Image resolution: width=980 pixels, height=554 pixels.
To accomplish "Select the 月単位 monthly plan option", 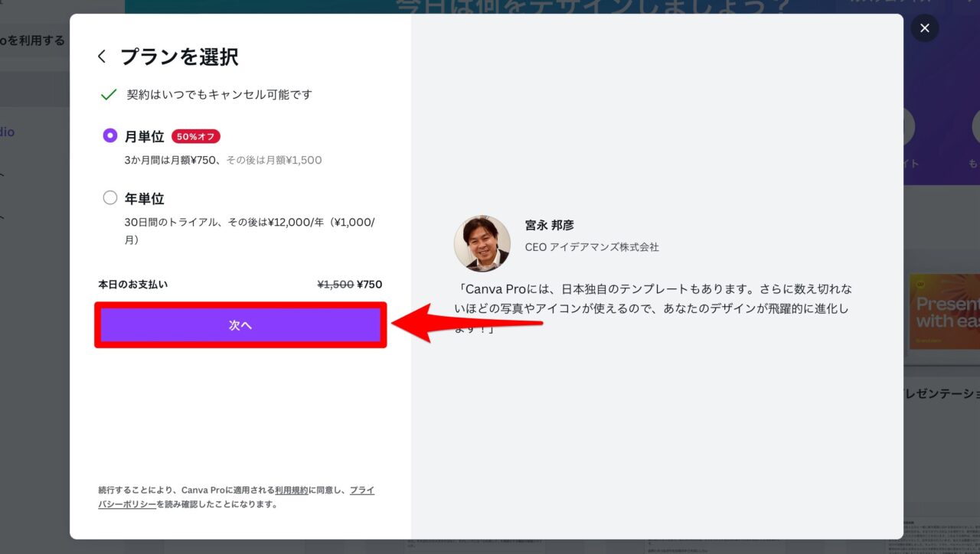I will click(x=109, y=135).
